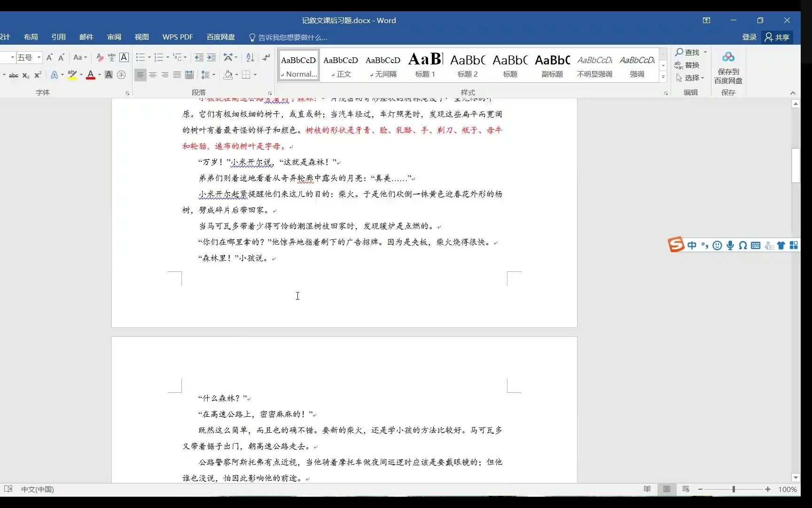Open line spacing dropdown
Viewport: 812px width, 508px height.
[208, 75]
